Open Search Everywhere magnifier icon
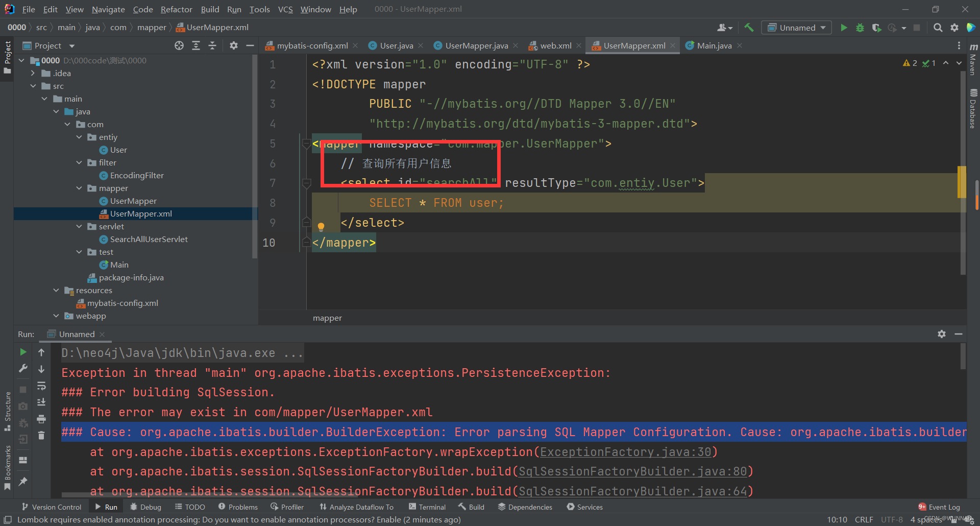Image resolution: width=980 pixels, height=526 pixels. coord(938,28)
